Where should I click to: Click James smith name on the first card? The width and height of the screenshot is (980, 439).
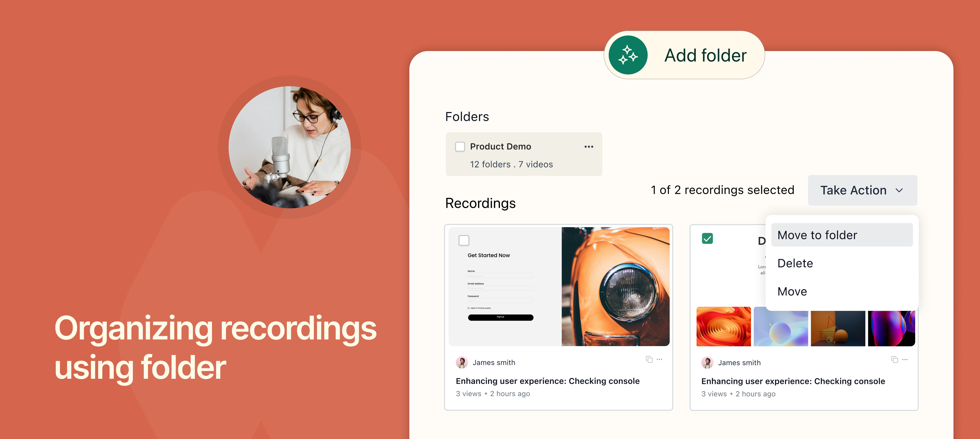click(494, 362)
